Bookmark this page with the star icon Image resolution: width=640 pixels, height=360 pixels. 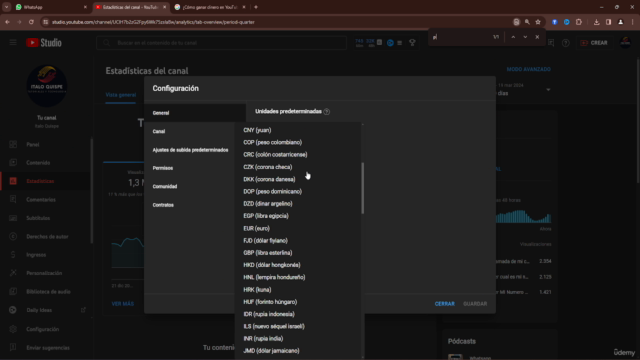click(x=538, y=22)
